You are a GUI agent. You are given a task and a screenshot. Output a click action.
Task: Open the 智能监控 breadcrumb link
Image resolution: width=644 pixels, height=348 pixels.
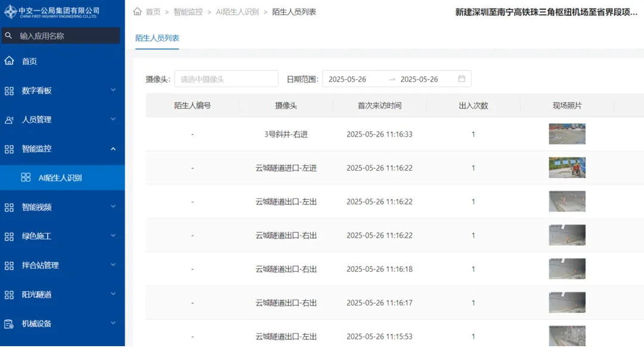tap(188, 12)
